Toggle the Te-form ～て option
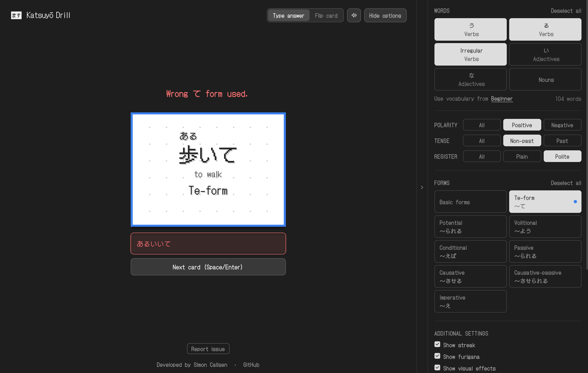 (545, 202)
